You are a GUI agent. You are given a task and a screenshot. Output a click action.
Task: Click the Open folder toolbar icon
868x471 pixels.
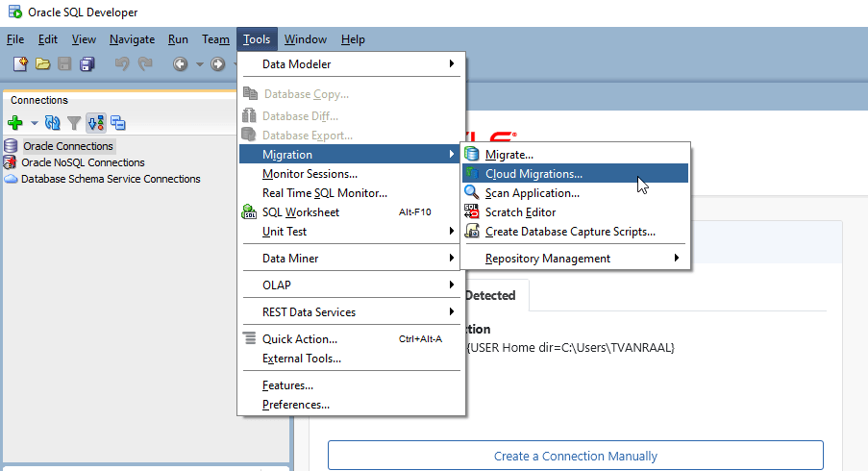pyautogui.click(x=42, y=64)
